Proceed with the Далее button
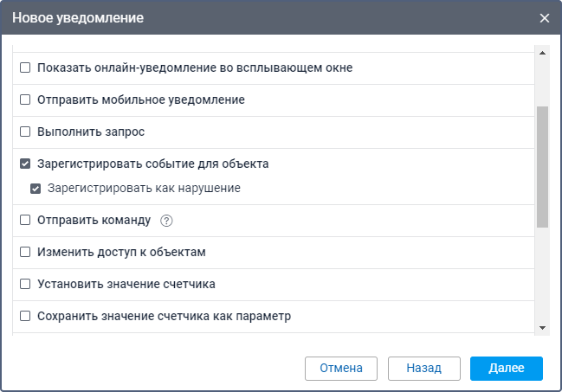This screenshot has height=392, width=562. click(x=506, y=368)
